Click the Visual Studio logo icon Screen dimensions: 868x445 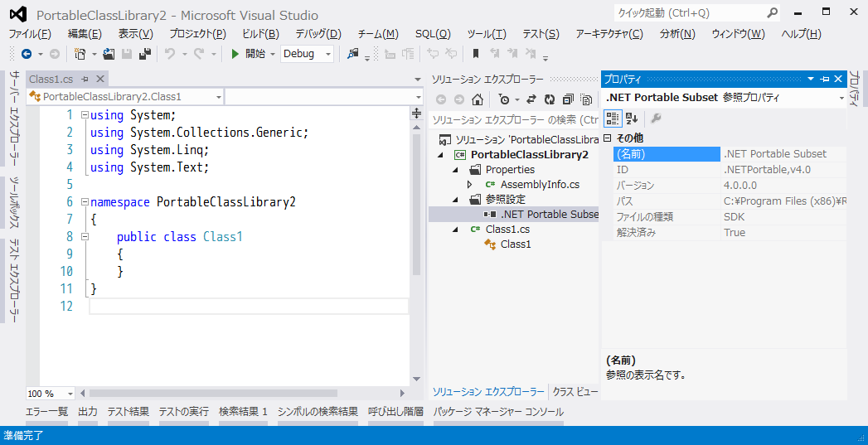pos(18,14)
